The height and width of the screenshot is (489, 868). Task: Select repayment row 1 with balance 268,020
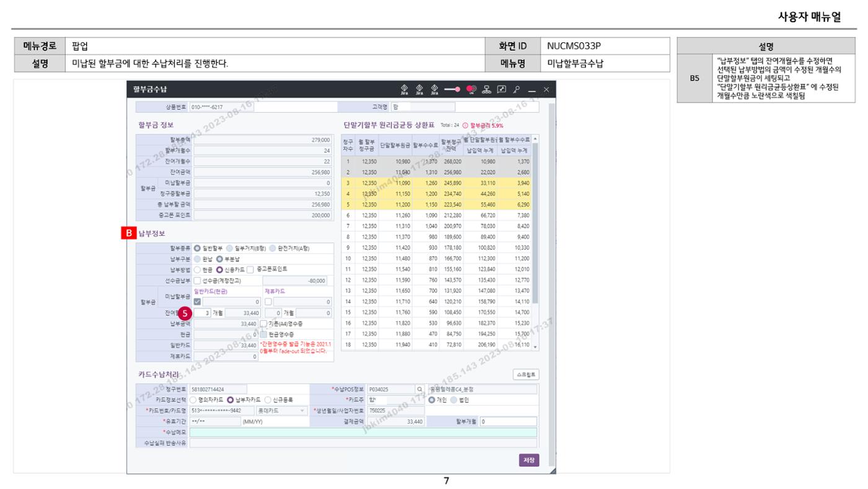tap(436, 161)
